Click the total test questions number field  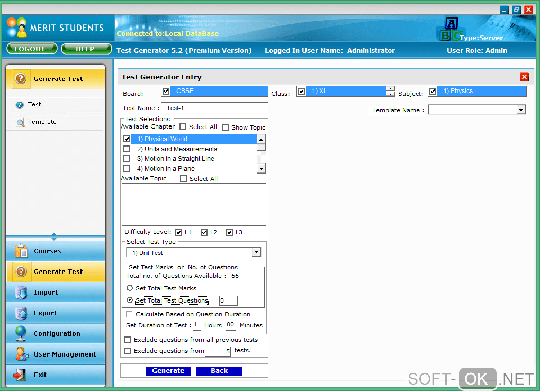pyautogui.click(x=228, y=300)
